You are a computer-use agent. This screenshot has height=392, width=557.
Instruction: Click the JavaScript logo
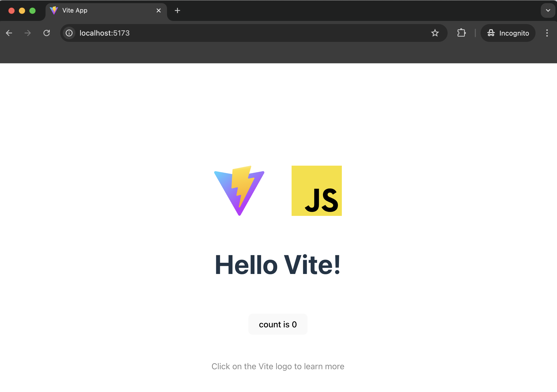click(x=316, y=191)
